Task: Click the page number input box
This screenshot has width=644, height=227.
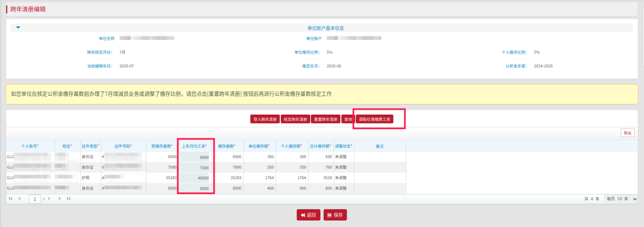Action: coord(35,199)
